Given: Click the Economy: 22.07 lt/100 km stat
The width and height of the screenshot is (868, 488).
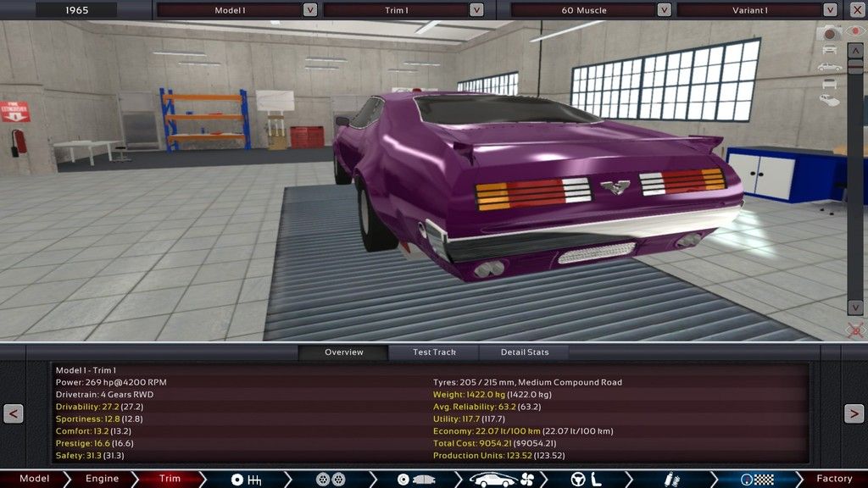Looking at the screenshot, I should 523,431.
